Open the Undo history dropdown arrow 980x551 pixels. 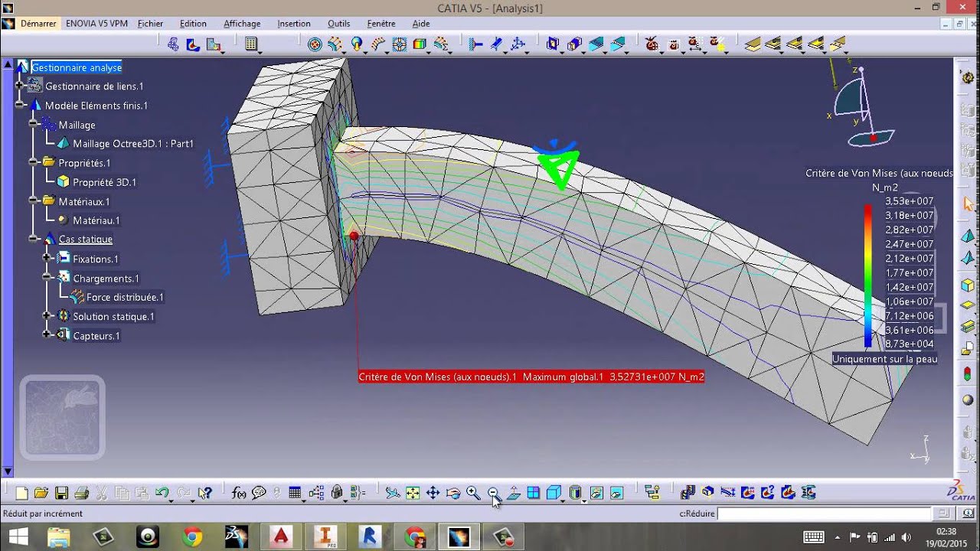pos(171,500)
